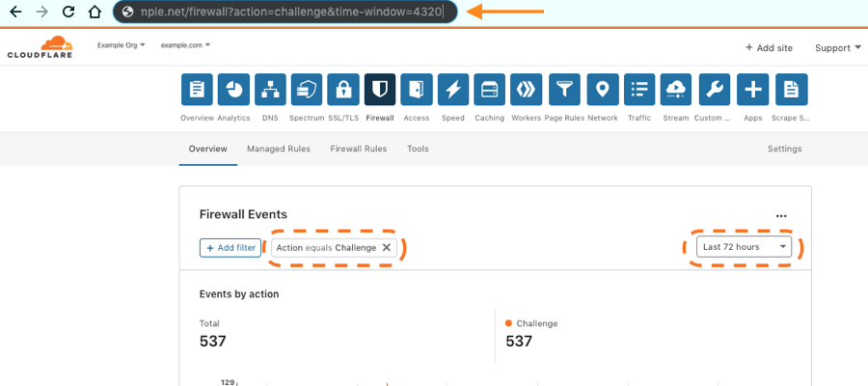Open the Workers app icon

(527, 89)
